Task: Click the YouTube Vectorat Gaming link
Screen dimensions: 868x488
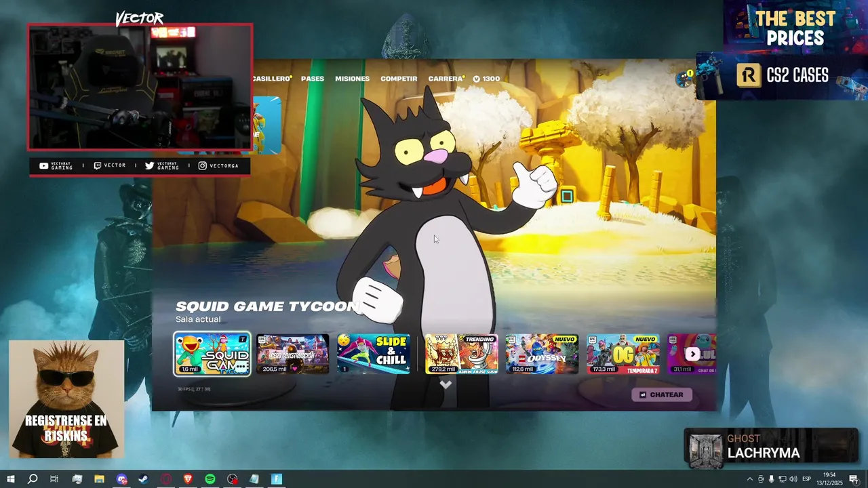Action: point(56,165)
